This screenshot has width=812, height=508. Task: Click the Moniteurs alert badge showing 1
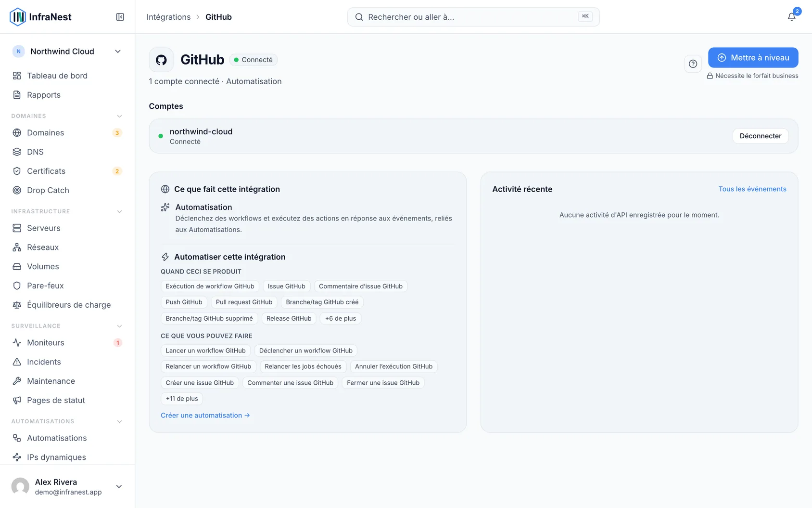tap(117, 343)
